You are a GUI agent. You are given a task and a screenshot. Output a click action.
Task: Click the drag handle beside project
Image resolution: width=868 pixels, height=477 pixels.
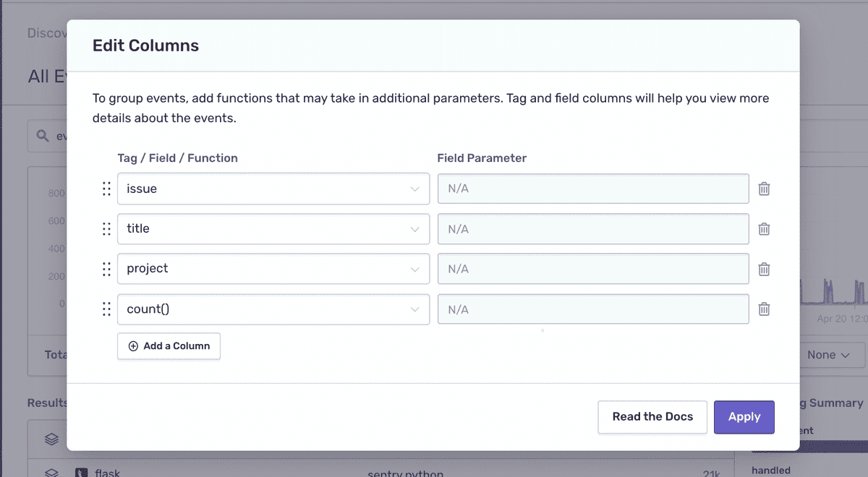(106, 269)
